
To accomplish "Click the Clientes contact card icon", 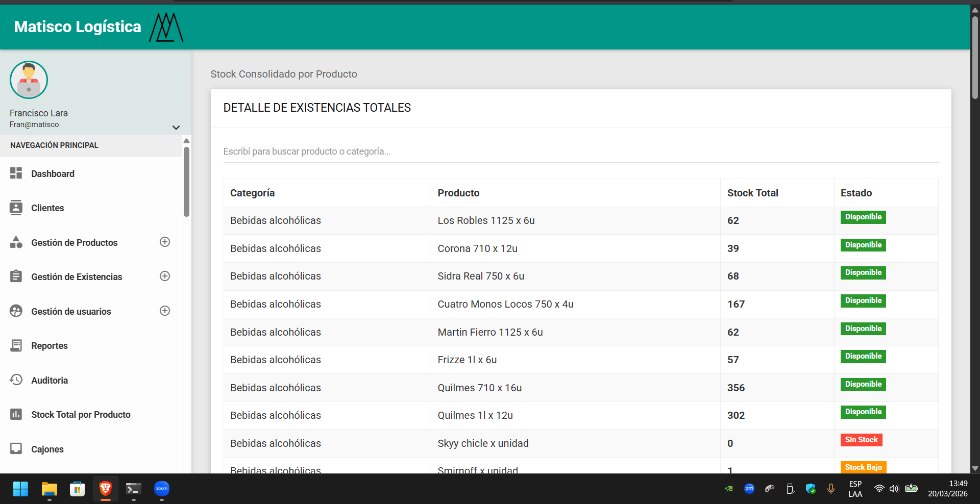I will (16, 208).
